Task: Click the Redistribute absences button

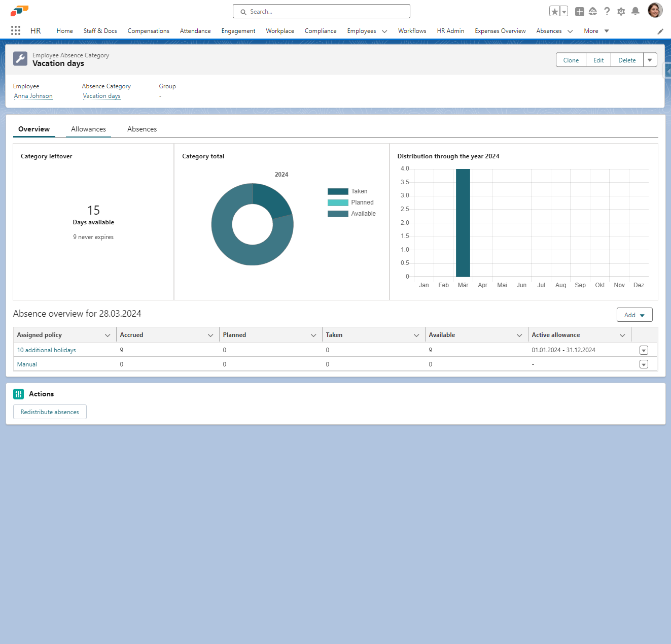Action: pos(50,412)
